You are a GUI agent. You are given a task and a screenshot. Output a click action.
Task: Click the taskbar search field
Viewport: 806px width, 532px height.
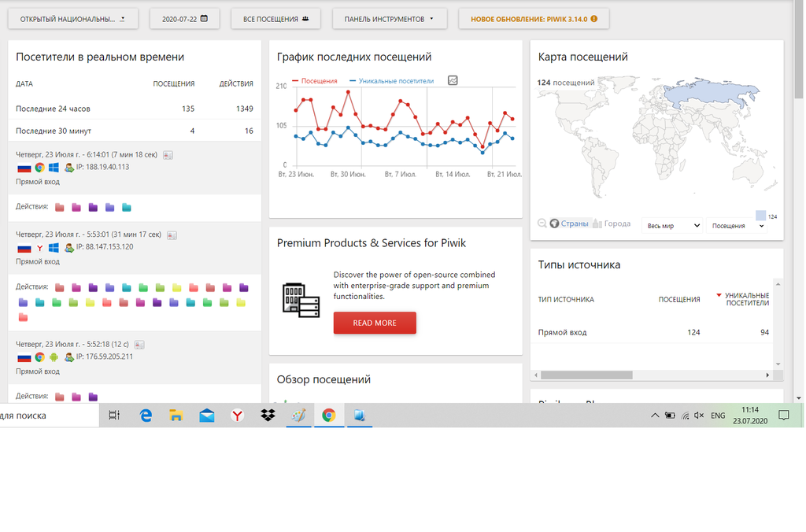[49, 416]
